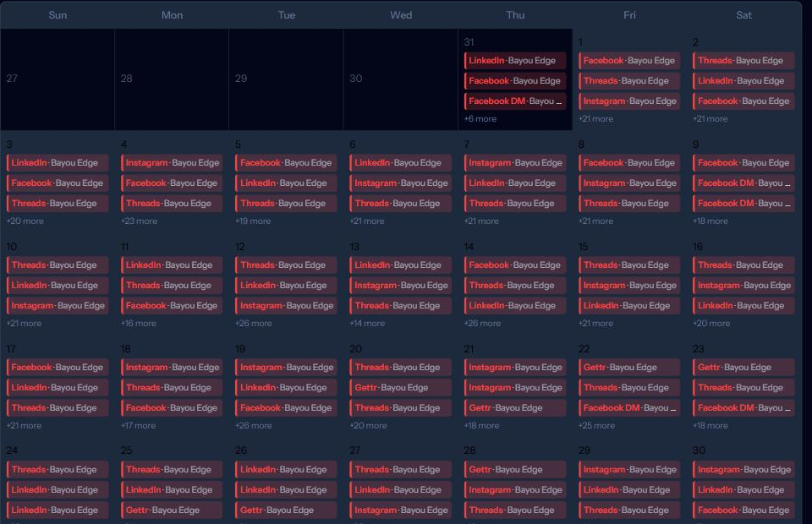Select the Instagram event on day 1
Screen dimensions: 812x524
click(629, 101)
